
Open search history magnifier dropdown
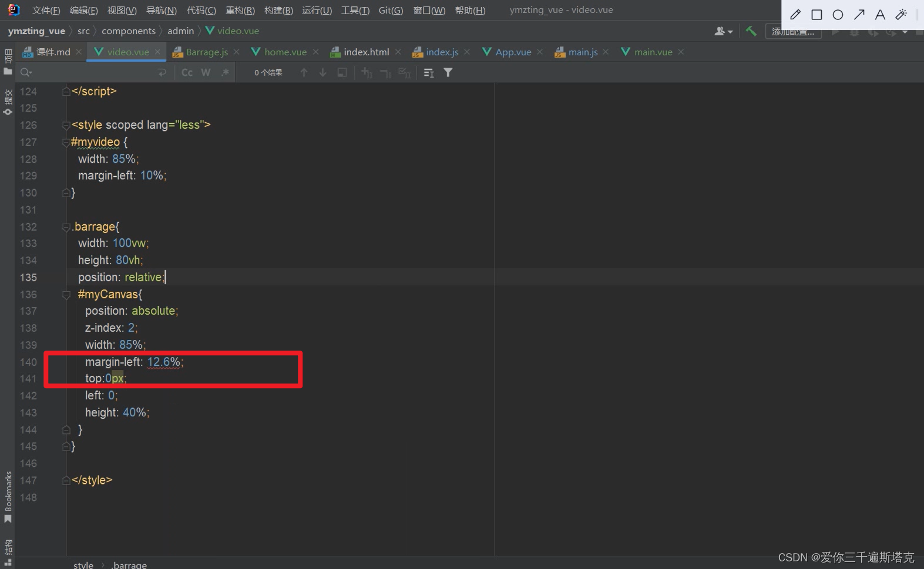click(x=26, y=72)
